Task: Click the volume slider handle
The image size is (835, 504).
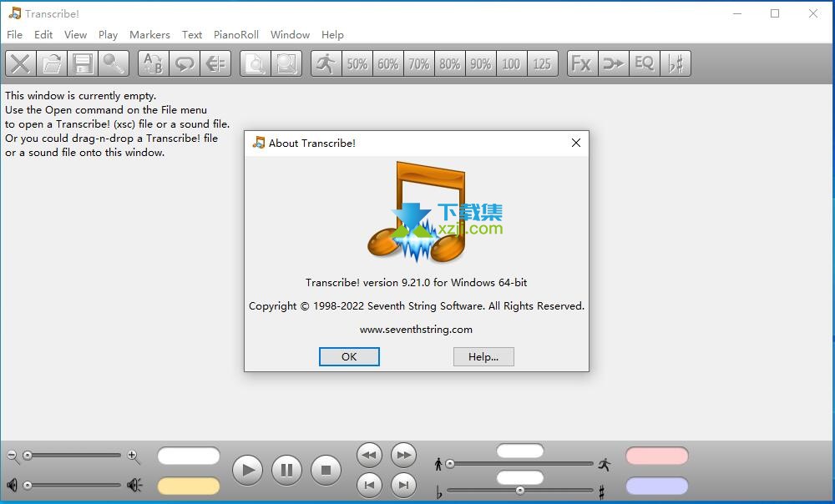Action: (x=28, y=486)
